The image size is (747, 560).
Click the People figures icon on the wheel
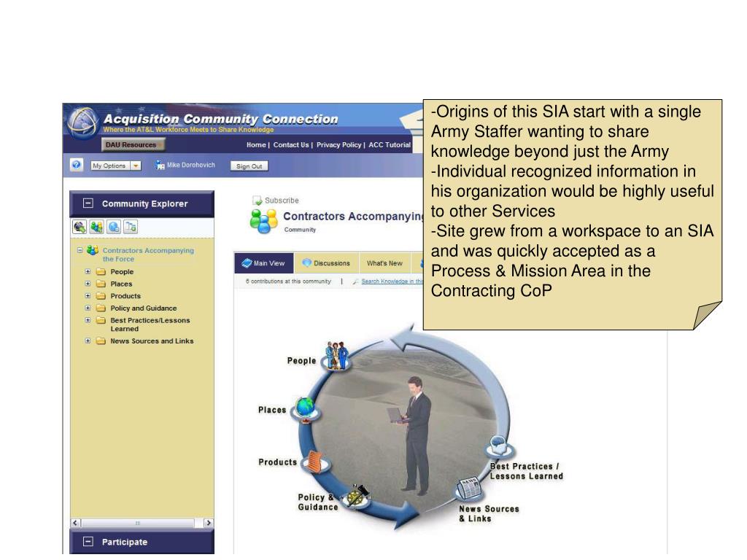coord(337,356)
